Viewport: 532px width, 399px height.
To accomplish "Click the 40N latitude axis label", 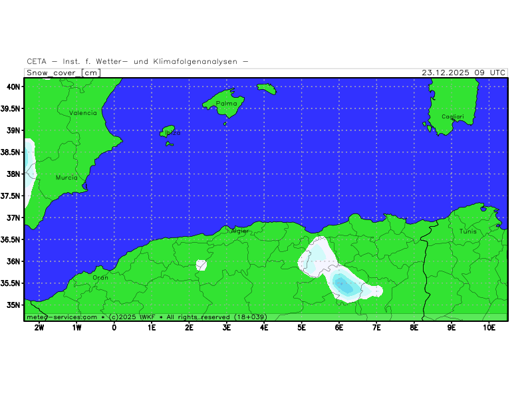I will [x=14, y=86].
